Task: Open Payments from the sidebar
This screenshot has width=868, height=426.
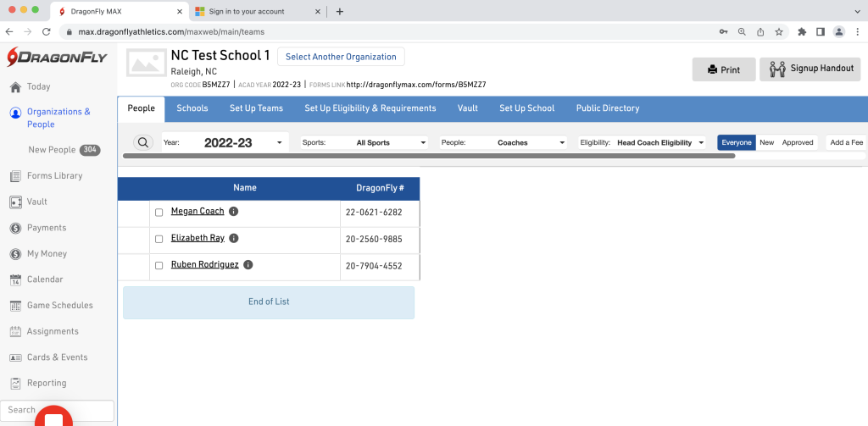Action: 47,228
